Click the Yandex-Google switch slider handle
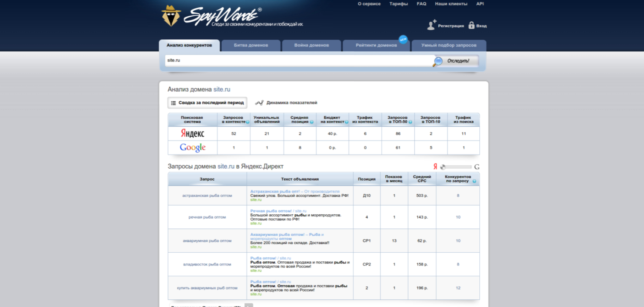The image size is (644, 307). point(443,167)
